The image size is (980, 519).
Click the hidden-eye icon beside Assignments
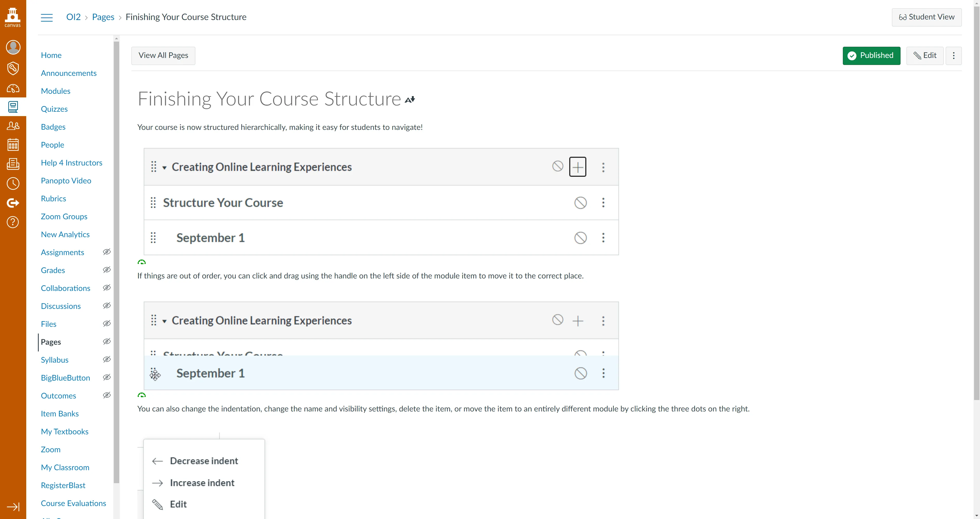tap(107, 252)
